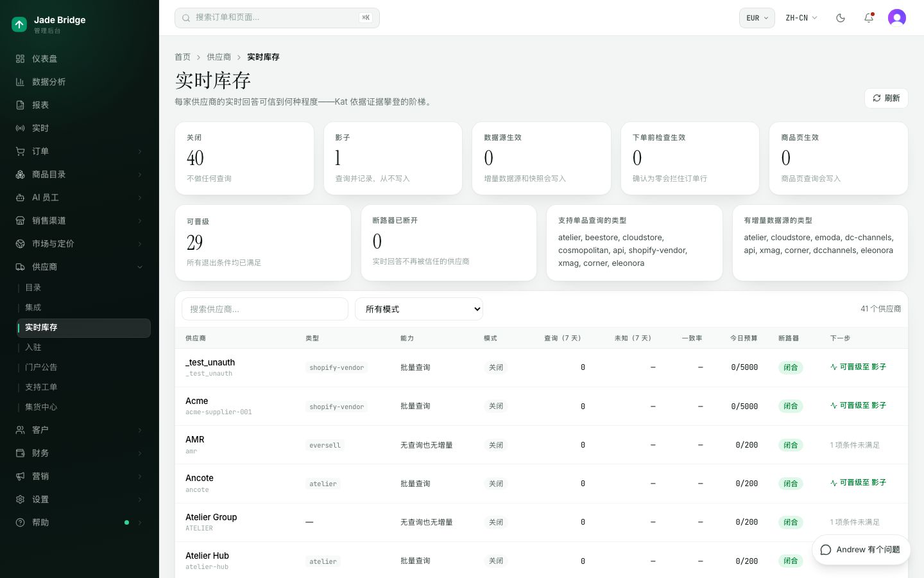
Task: Click the Jade Bridge logo icon
Action: 19,24
